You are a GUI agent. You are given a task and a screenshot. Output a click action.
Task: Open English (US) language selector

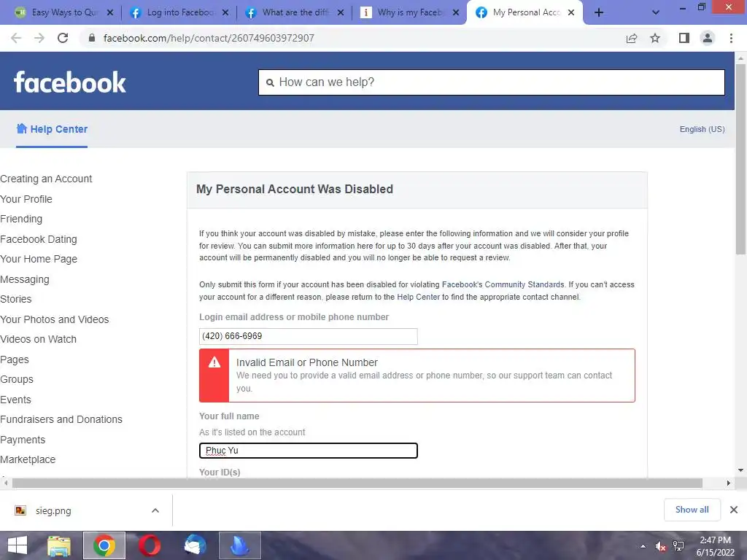tap(703, 129)
